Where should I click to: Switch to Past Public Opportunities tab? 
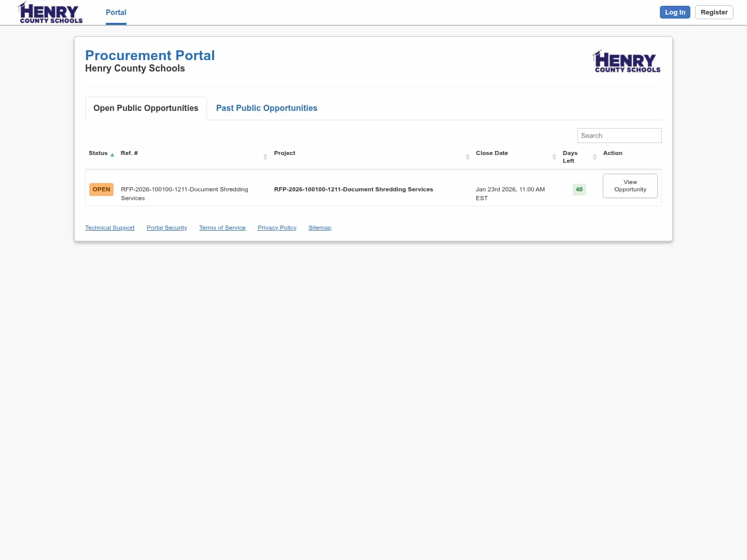pos(266,108)
